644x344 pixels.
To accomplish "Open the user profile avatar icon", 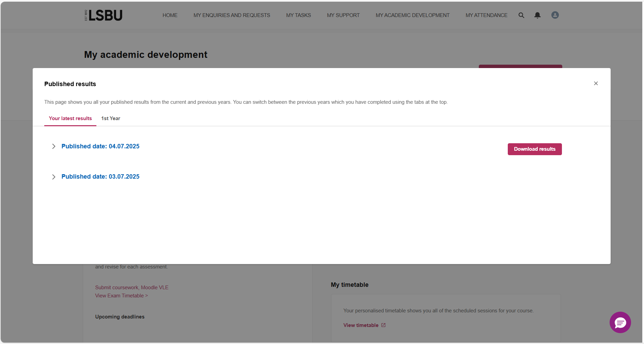I will (555, 15).
